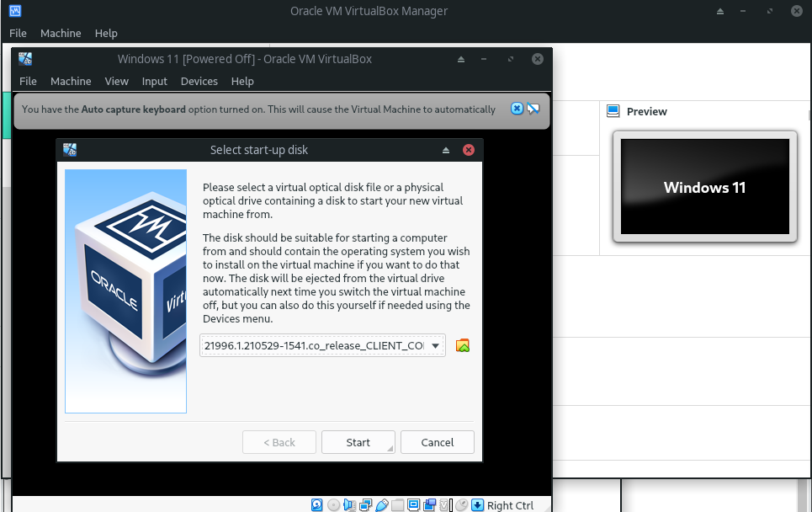Open the shared folders status icon
Screen dimensions: 812x512
(396, 504)
